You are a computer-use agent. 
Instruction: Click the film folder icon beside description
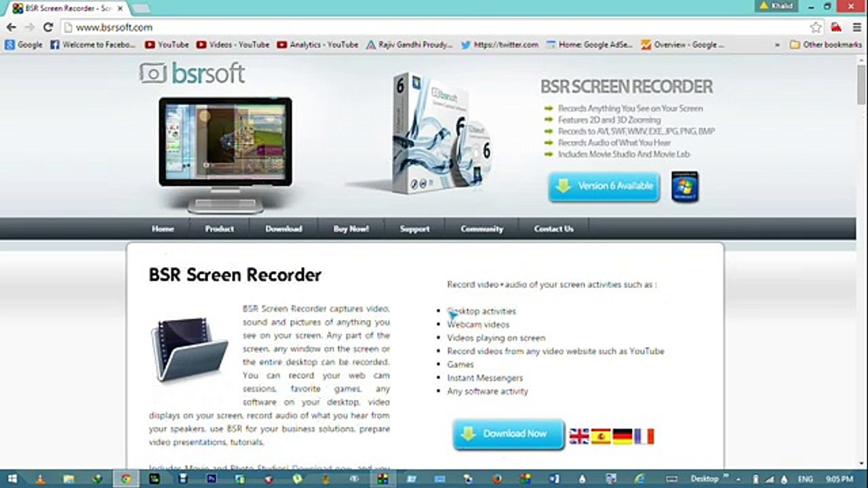[x=189, y=348]
